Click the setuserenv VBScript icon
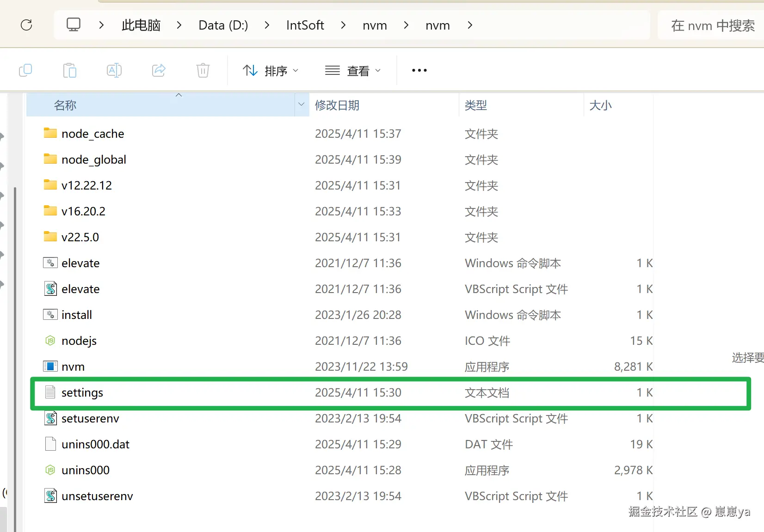This screenshot has width=764, height=532. (x=50, y=418)
